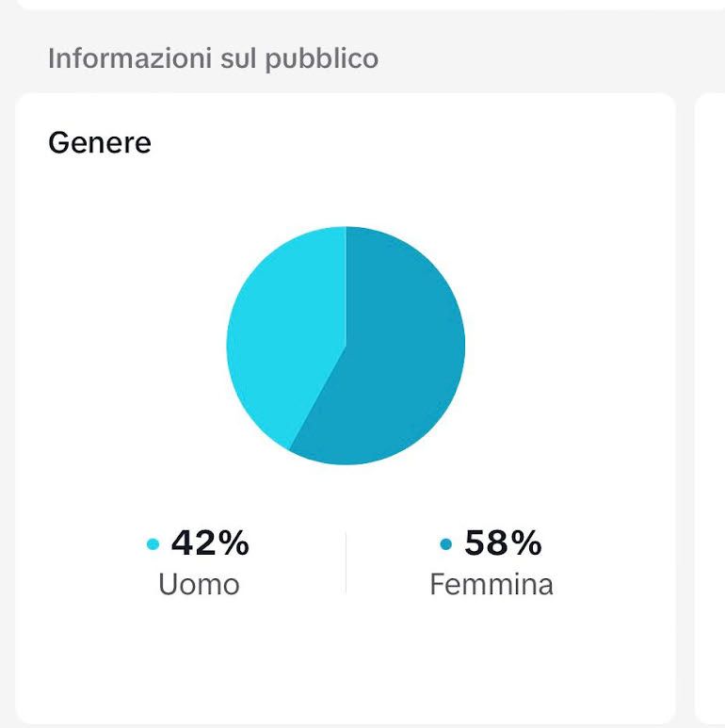This screenshot has height=728, width=725.
Task: Click the center point of the pie chart
Action: (x=346, y=346)
